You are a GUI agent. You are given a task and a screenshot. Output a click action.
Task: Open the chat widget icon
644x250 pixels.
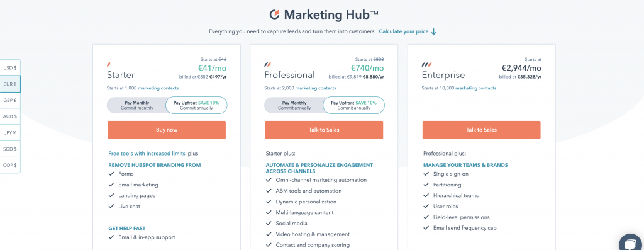point(631,242)
